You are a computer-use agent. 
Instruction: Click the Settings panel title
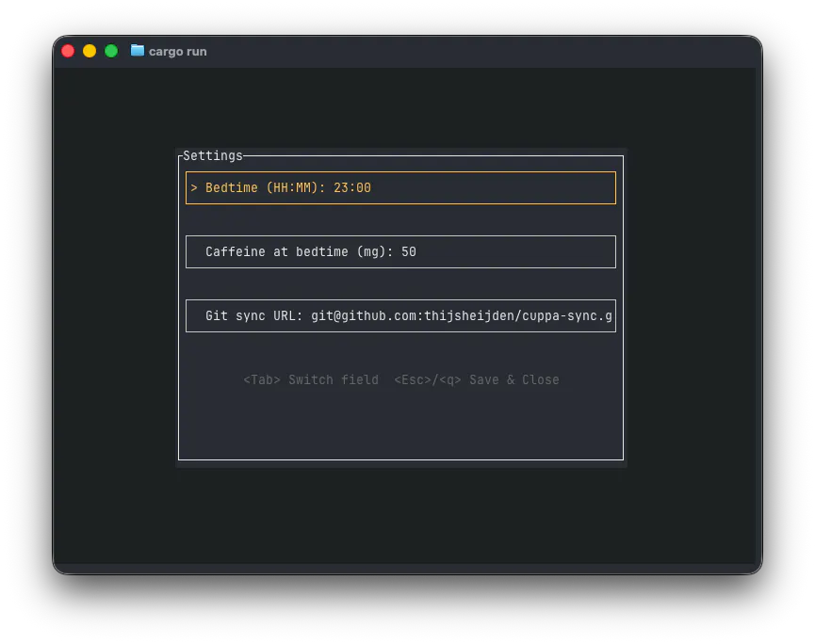[213, 155]
